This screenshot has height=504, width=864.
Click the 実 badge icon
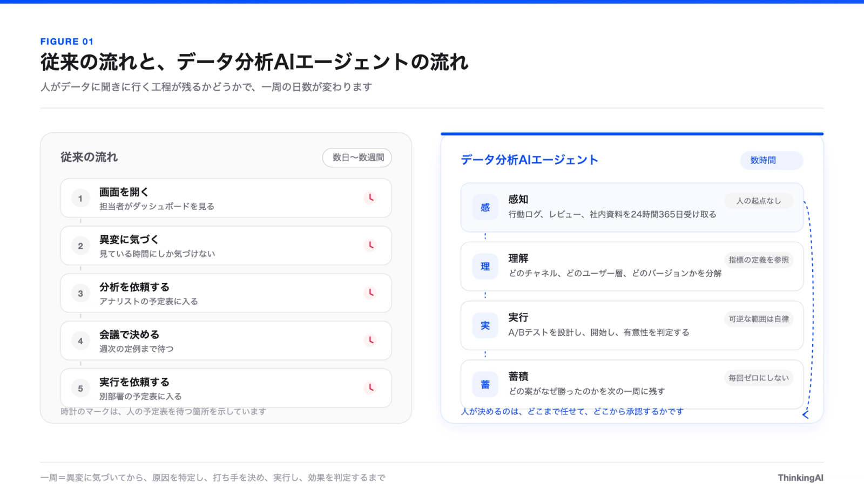tap(485, 325)
